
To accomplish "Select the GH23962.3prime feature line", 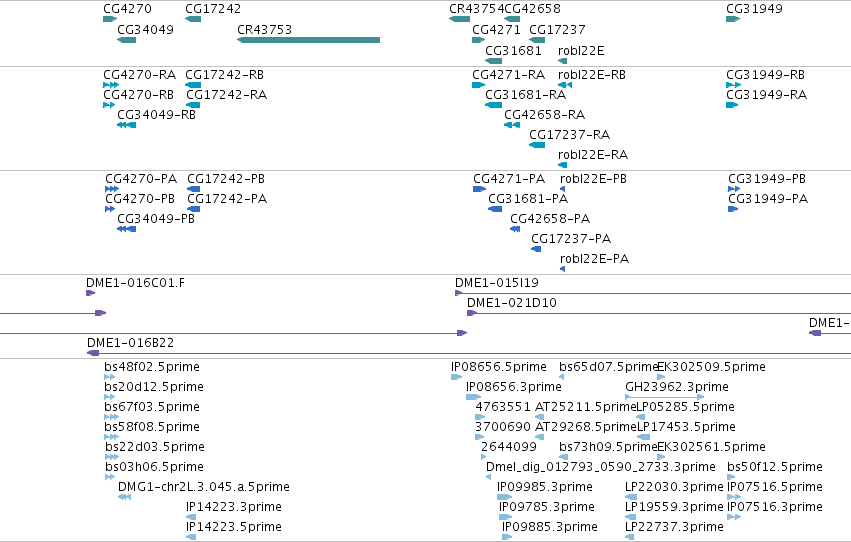I will tap(665, 397).
